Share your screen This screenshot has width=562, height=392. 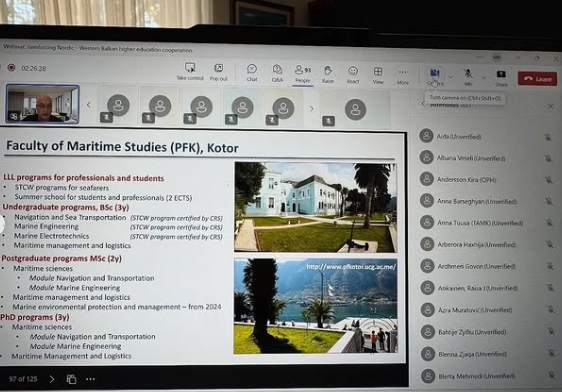[501, 78]
